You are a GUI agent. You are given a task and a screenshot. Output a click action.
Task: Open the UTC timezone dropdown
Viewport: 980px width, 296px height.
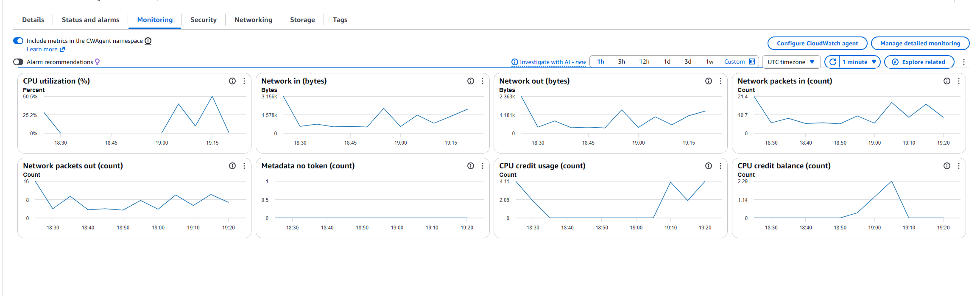tap(791, 62)
